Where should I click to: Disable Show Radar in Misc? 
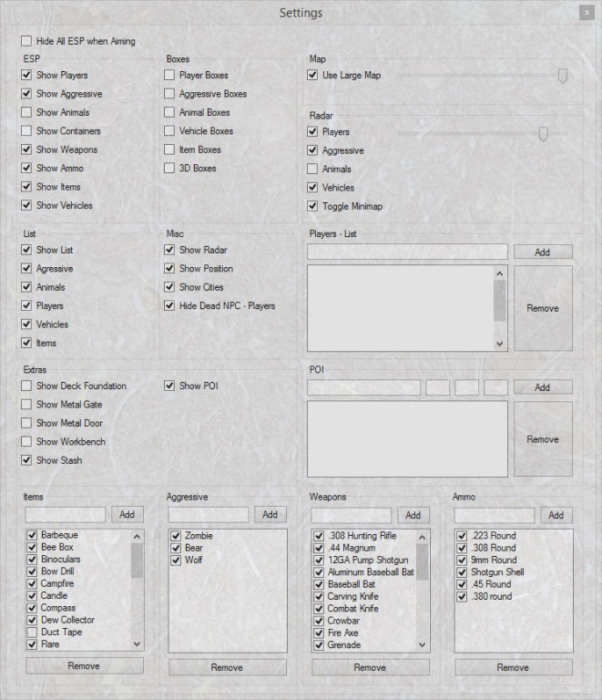pos(169,250)
